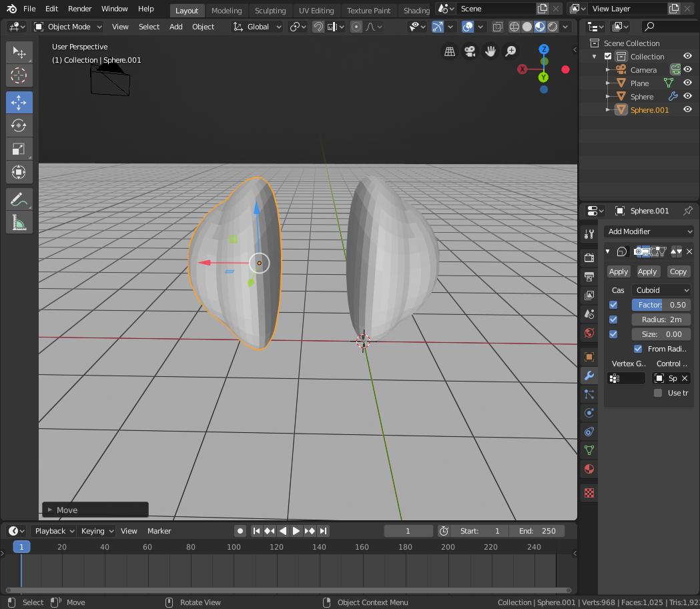The image size is (700, 609).
Task: Adjust the Factor 0.50 slider
Action: point(661,305)
